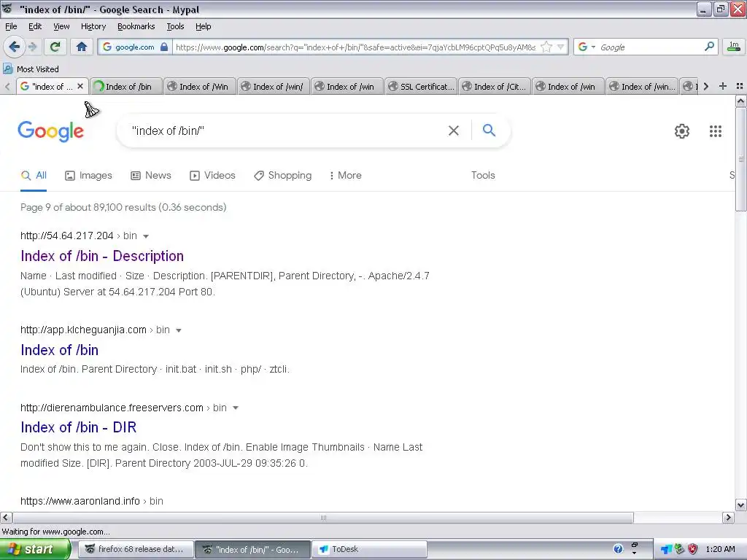Submit search with blue magnifier icon
The width and height of the screenshot is (747, 560).
tap(489, 130)
